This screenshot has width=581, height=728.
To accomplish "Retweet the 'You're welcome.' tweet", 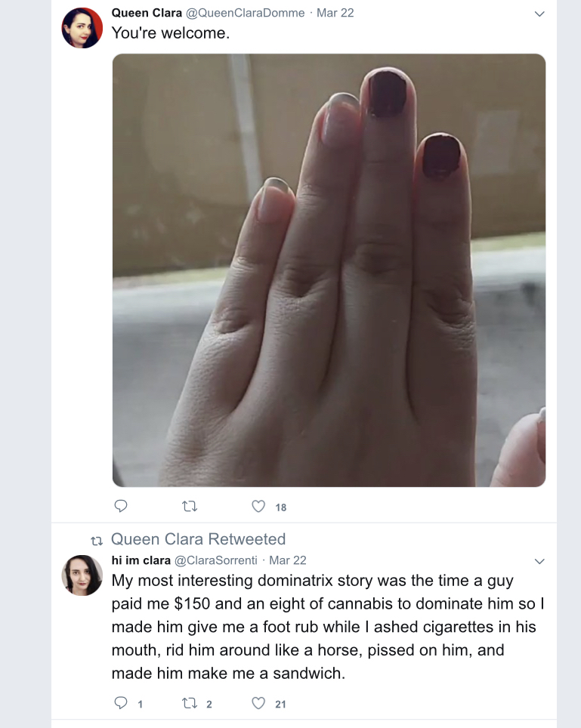I will (x=190, y=506).
